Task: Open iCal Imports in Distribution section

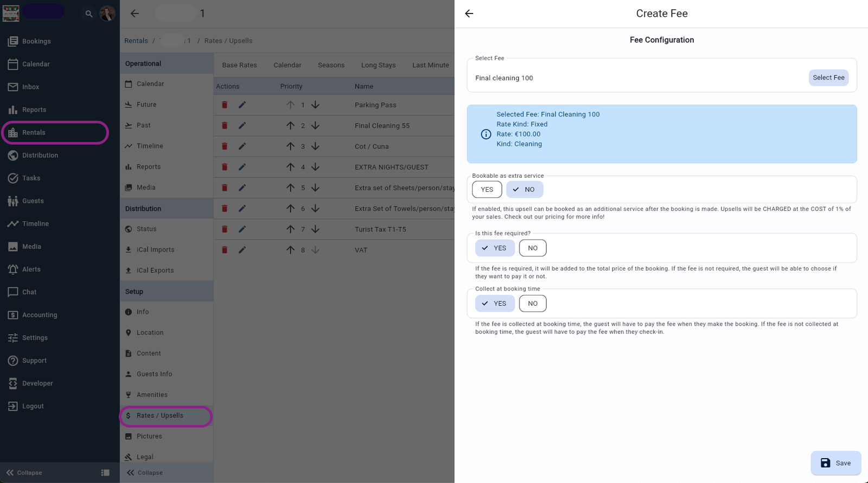Action: [x=155, y=250]
